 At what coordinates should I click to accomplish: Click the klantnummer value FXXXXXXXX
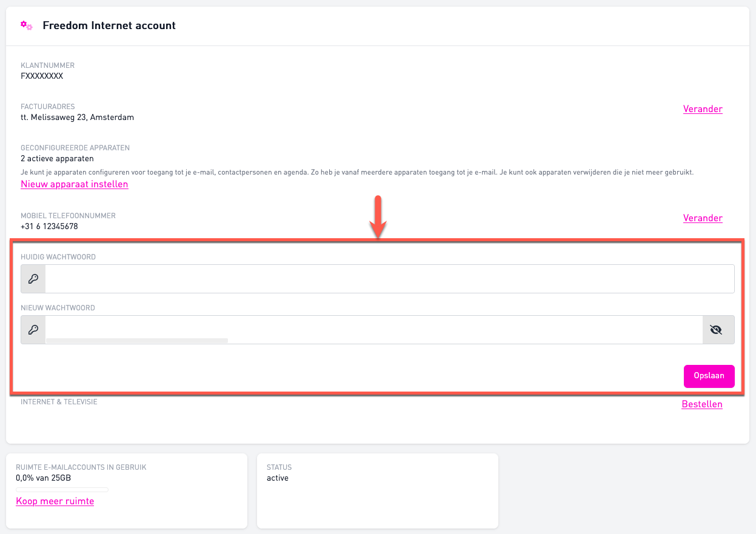42,76
